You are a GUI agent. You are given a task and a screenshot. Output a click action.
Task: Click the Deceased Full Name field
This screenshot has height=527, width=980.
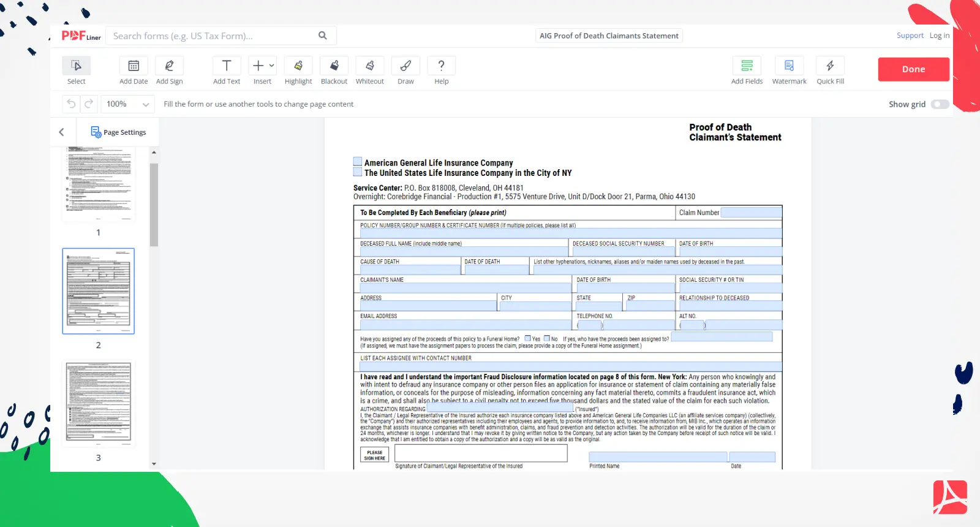[x=463, y=251]
